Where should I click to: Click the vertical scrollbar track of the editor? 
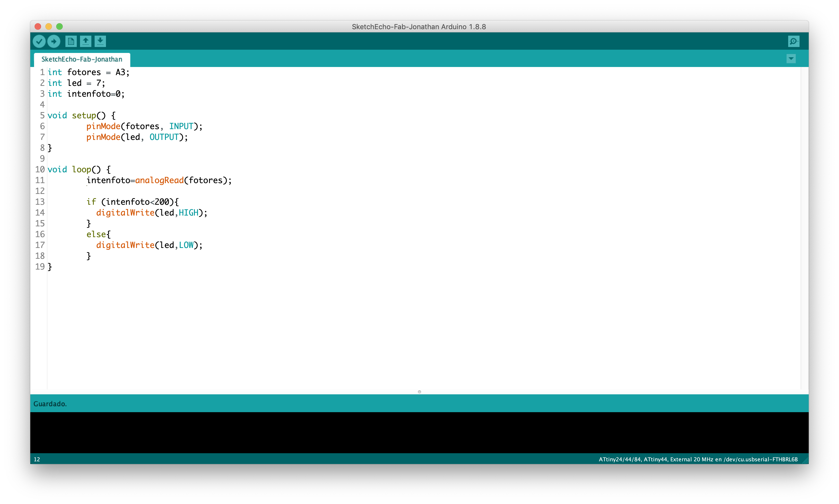pos(804,228)
